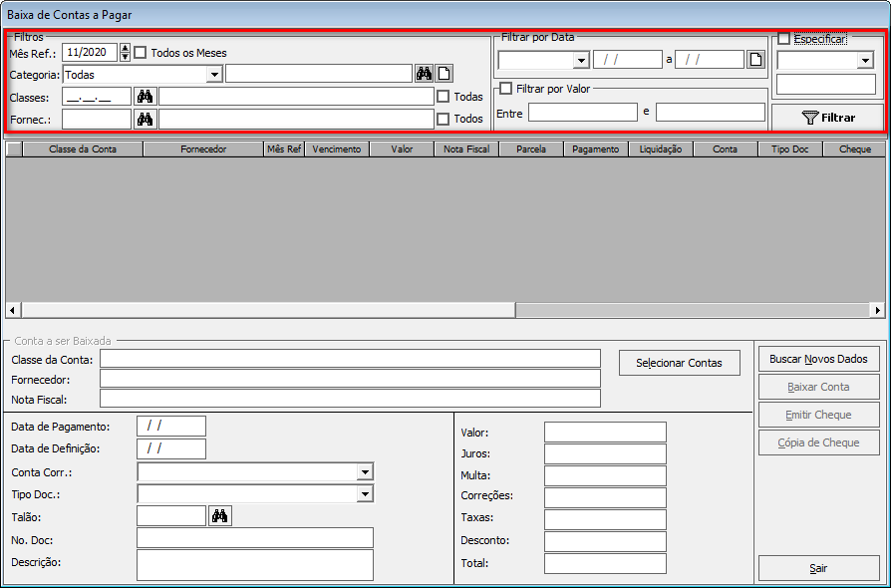
Task: Click the Mês Ref. input field
Action: pyautogui.click(x=90, y=52)
